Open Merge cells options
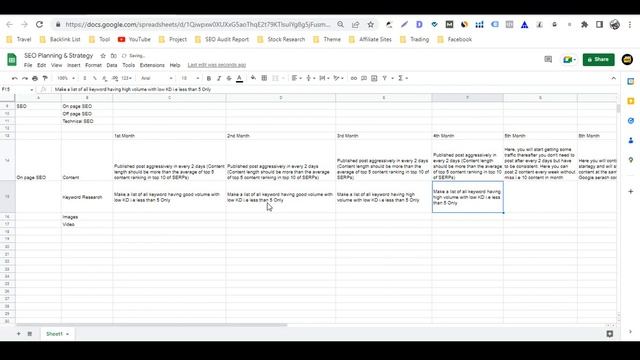The width and height of the screenshot is (640, 360). pyautogui.click(x=278, y=78)
